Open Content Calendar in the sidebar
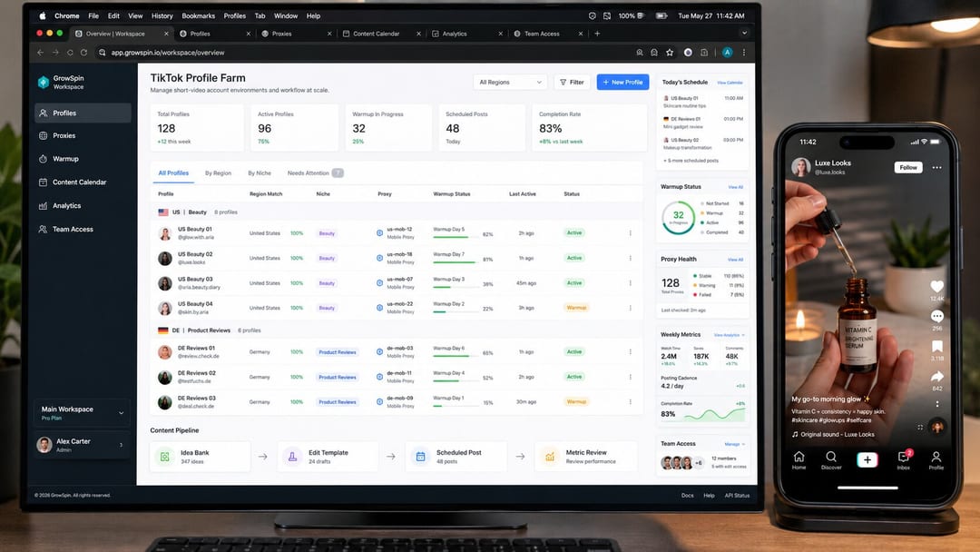Image resolution: width=980 pixels, height=552 pixels. [83, 182]
